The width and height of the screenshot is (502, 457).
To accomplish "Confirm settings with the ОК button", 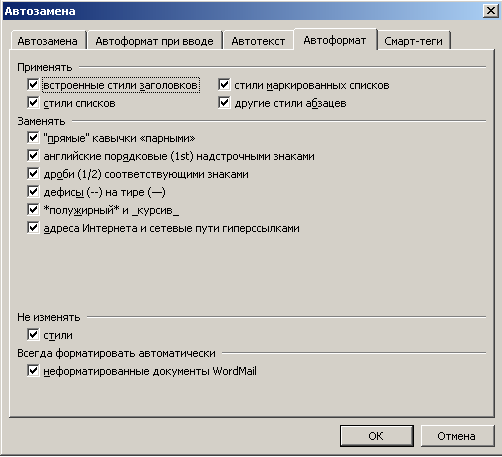I will pyautogui.click(x=377, y=436).
